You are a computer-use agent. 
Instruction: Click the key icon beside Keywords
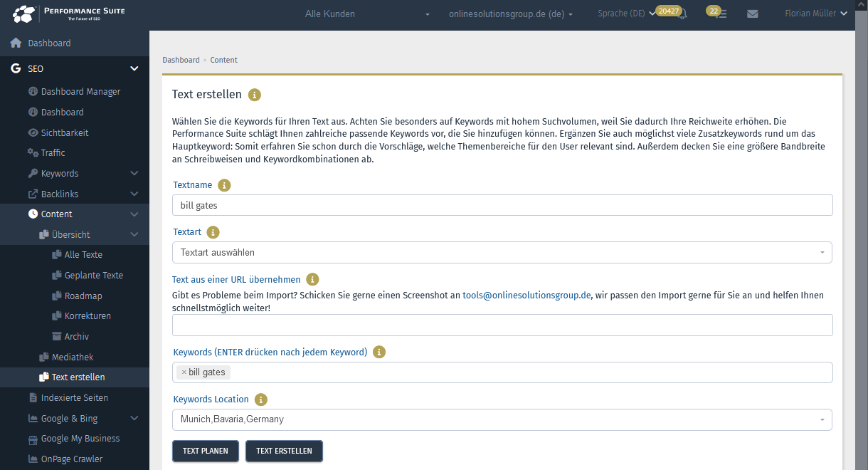tap(33, 174)
